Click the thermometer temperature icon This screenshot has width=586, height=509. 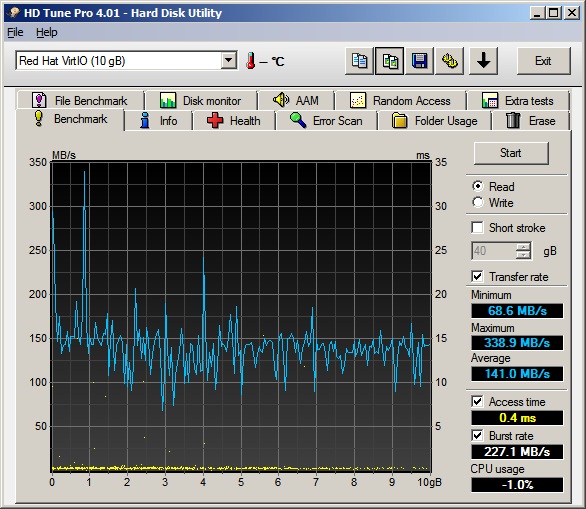tap(250, 61)
